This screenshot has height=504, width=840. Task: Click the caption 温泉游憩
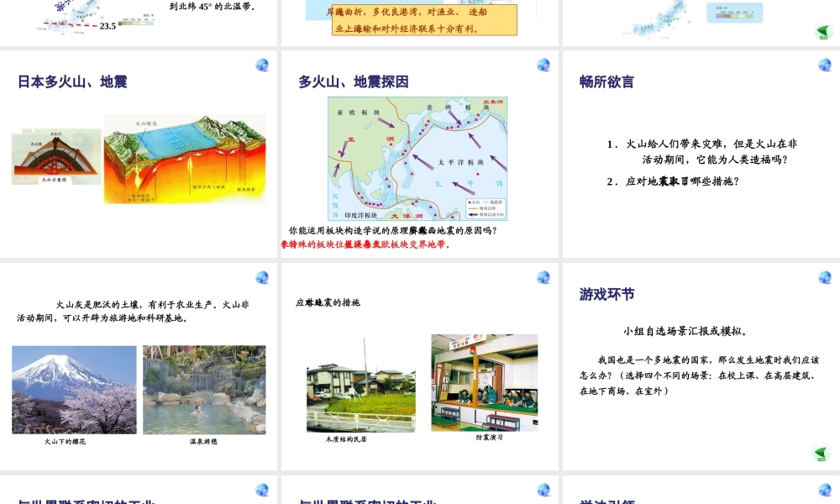203,442
